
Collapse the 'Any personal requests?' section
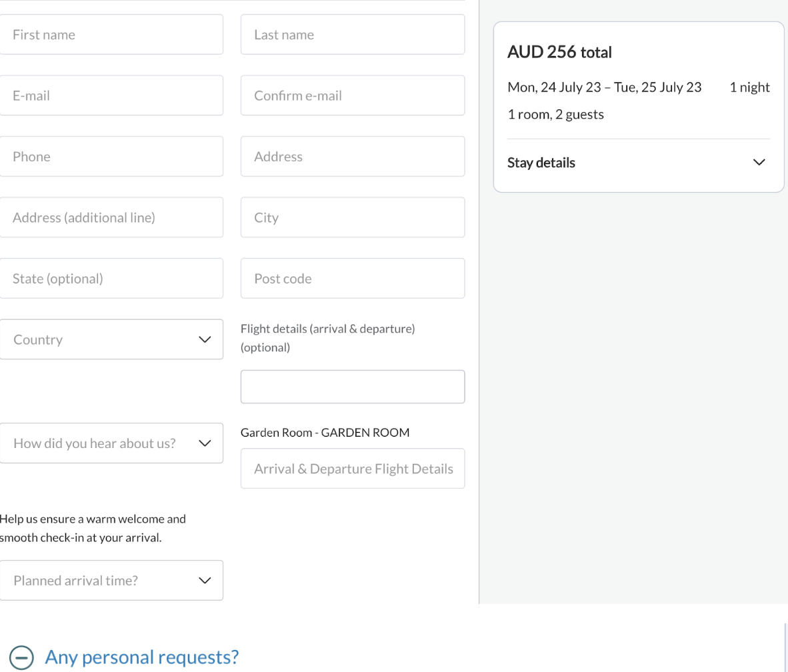141,657
